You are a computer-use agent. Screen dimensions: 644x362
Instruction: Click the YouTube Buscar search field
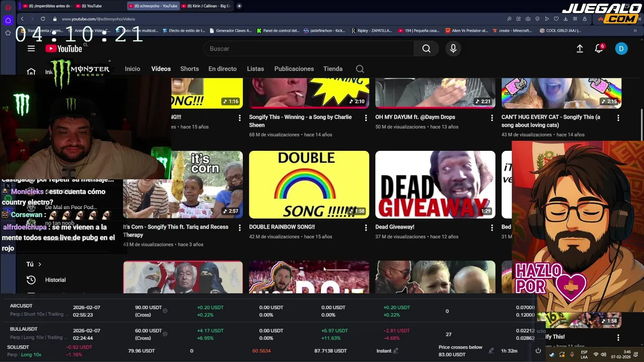(309, 49)
